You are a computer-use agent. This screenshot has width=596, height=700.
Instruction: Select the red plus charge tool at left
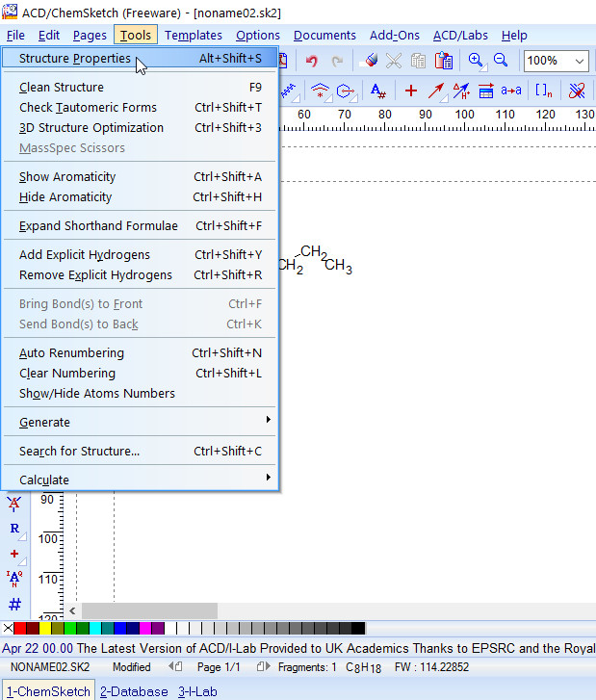[15, 554]
